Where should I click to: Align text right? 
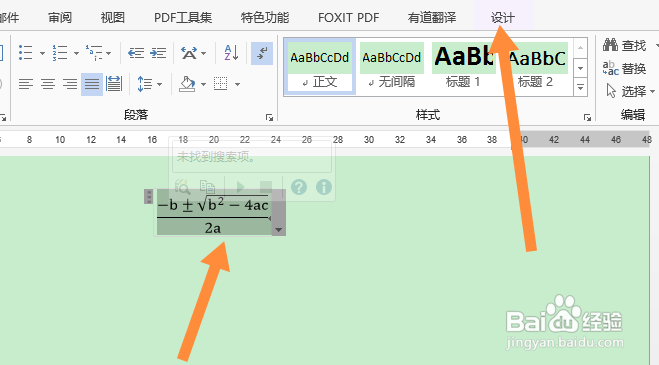[70, 84]
